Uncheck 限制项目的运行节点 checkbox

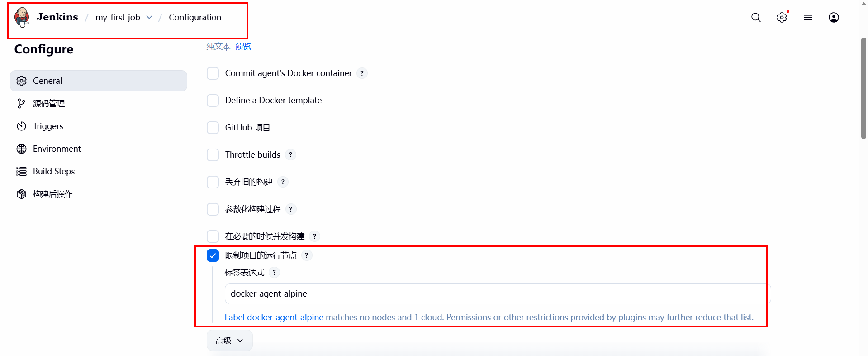(213, 255)
